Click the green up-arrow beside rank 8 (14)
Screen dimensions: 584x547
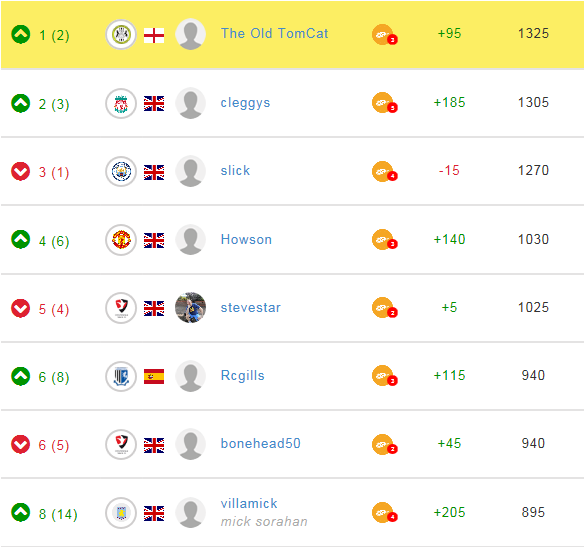tap(20, 512)
